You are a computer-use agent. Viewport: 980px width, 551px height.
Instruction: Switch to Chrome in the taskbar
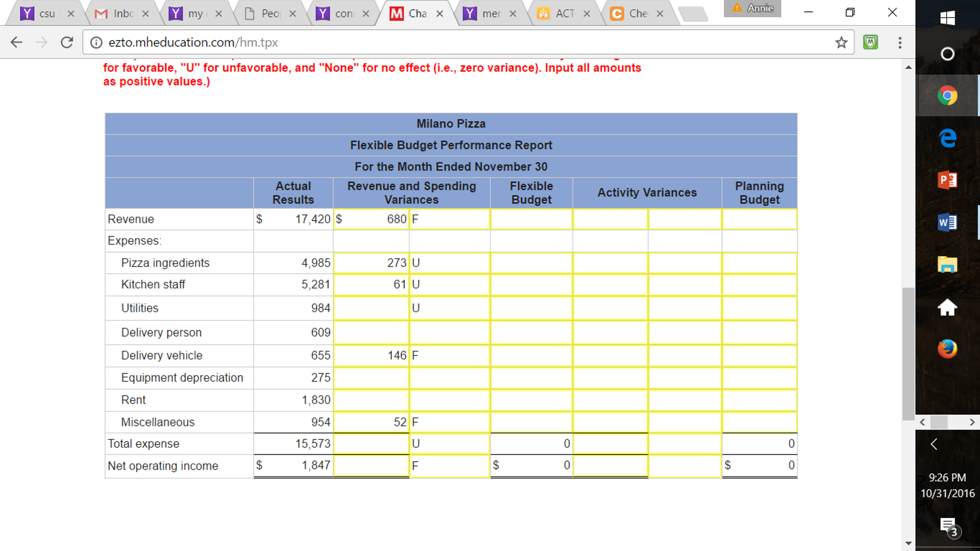[x=947, y=95]
